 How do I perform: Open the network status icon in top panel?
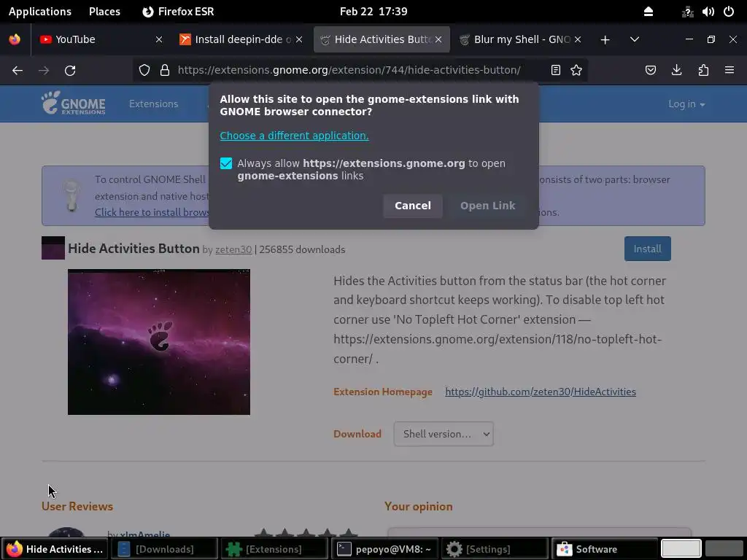[687, 12]
